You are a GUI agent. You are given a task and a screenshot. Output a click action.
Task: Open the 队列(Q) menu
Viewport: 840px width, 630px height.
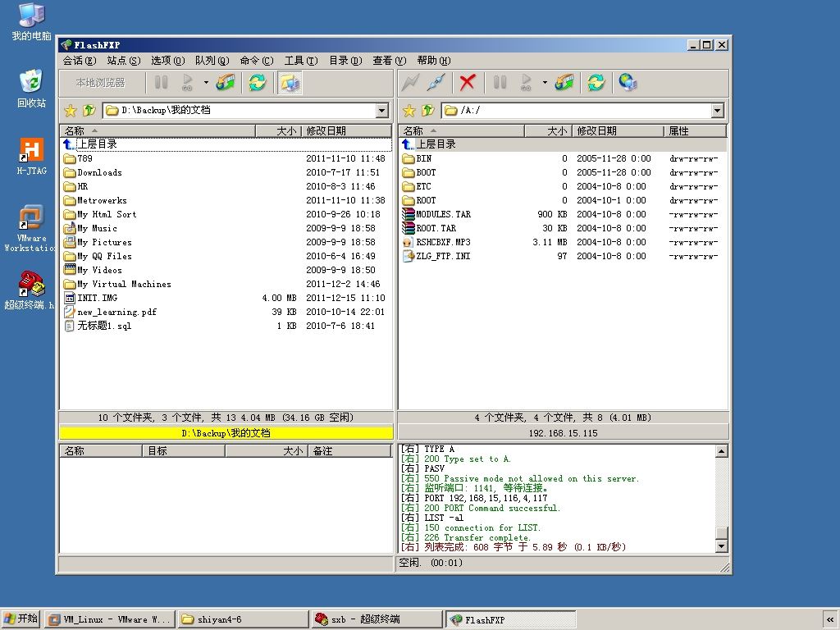point(212,61)
